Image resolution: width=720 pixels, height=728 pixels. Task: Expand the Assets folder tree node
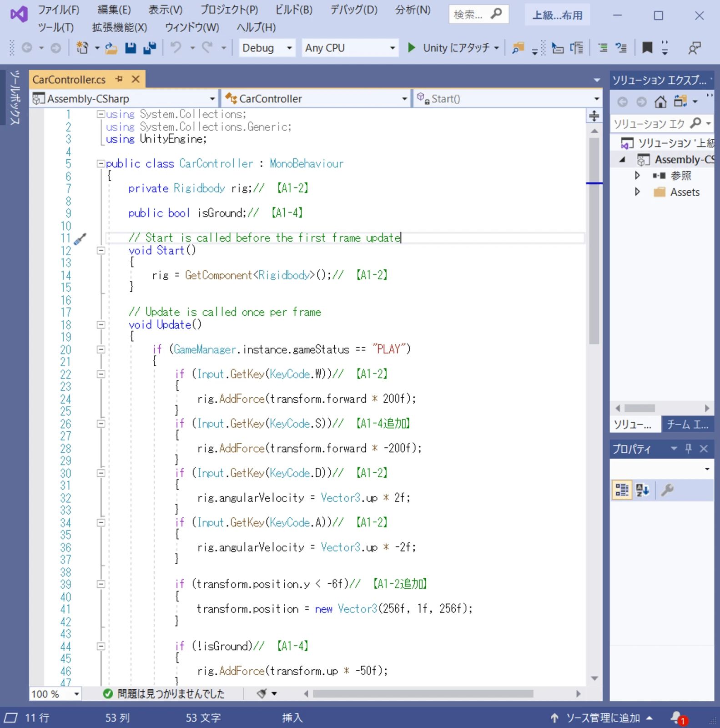(x=637, y=192)
